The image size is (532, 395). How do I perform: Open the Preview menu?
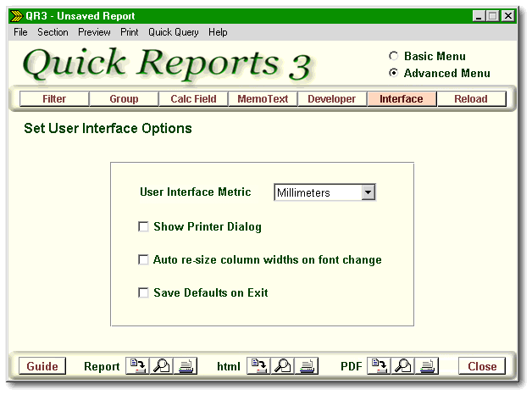point(94,32)
